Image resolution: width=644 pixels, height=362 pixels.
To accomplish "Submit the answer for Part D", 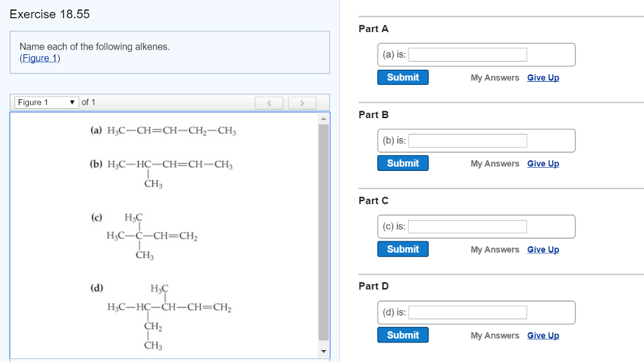I will point(402,335).
